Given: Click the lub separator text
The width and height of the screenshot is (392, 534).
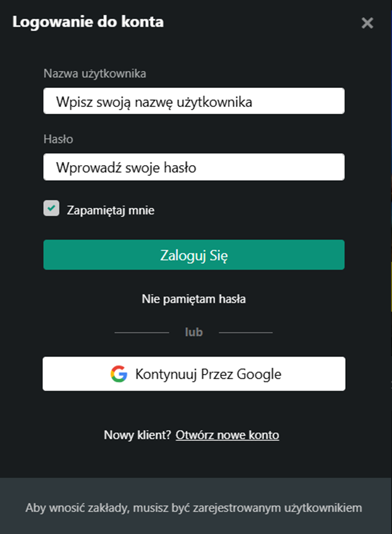Looking at the screenshot, I should 193,332.
